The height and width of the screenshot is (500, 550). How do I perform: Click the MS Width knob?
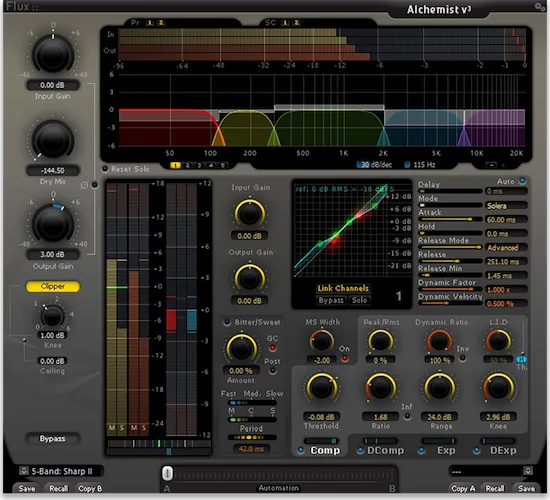coord(322,340)
